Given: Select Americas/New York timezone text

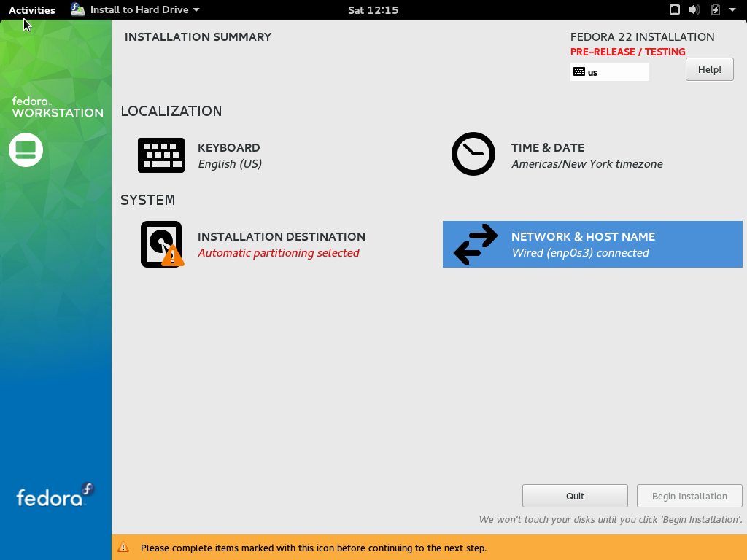Looking at the screenshot, I should (x=587, y=164).
